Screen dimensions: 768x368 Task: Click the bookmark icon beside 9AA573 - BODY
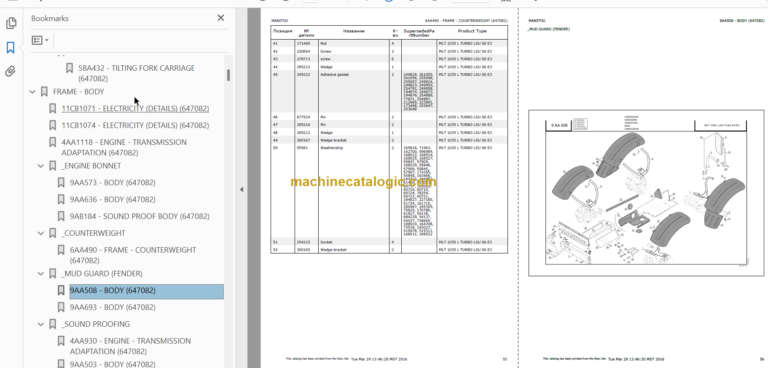(x=61, y=183)
